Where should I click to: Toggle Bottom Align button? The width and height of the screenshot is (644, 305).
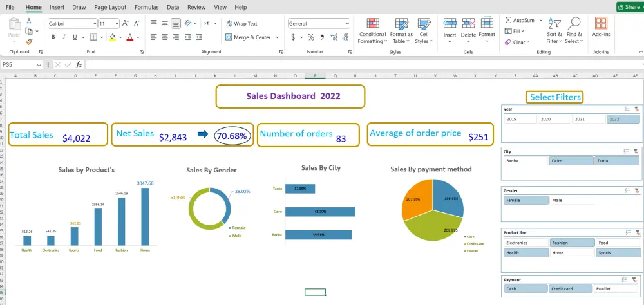pos(176,23)
